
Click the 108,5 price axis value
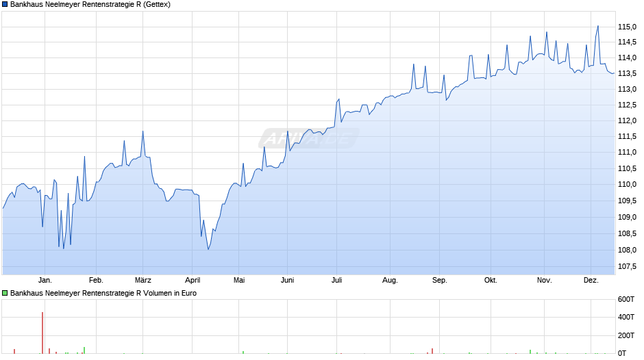[x=627, y=234]
